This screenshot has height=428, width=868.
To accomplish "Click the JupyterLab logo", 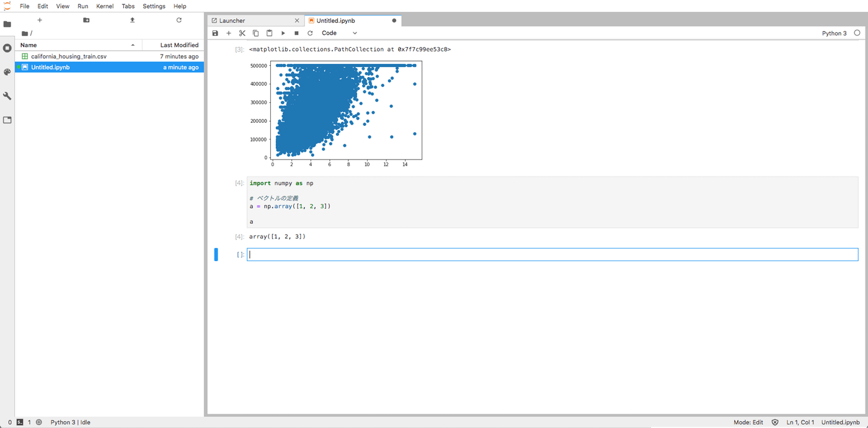I will coord(7,6).
